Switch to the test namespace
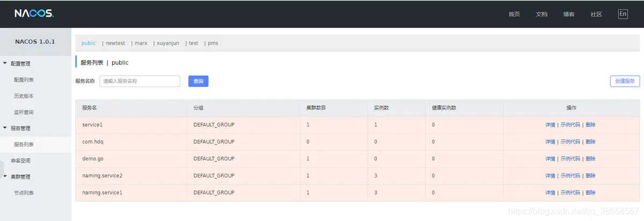This screenshot has height=221, width=644. (x=194, y=43)
